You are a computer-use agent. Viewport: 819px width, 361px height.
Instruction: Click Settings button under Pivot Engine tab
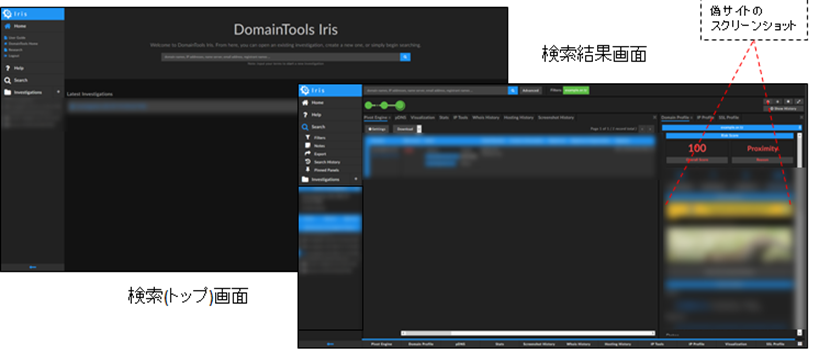pyautogui.click(x=377, y=129)
